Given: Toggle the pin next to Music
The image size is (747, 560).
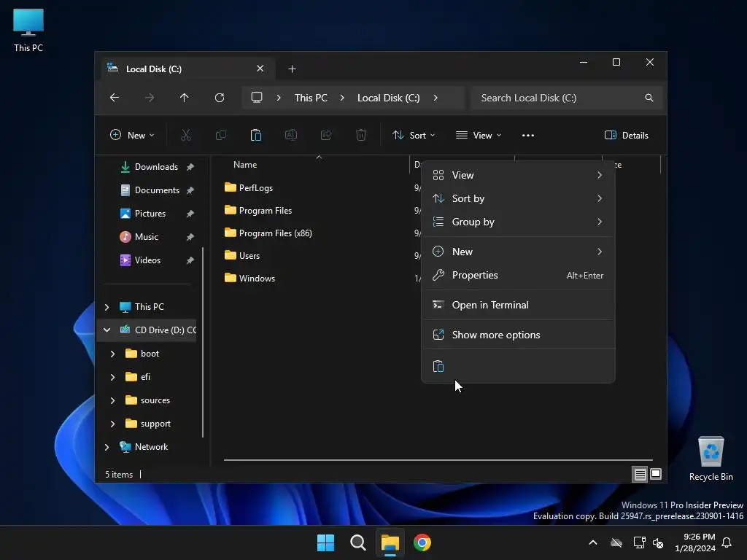Looking at the screenshot, I should (190, 237).
